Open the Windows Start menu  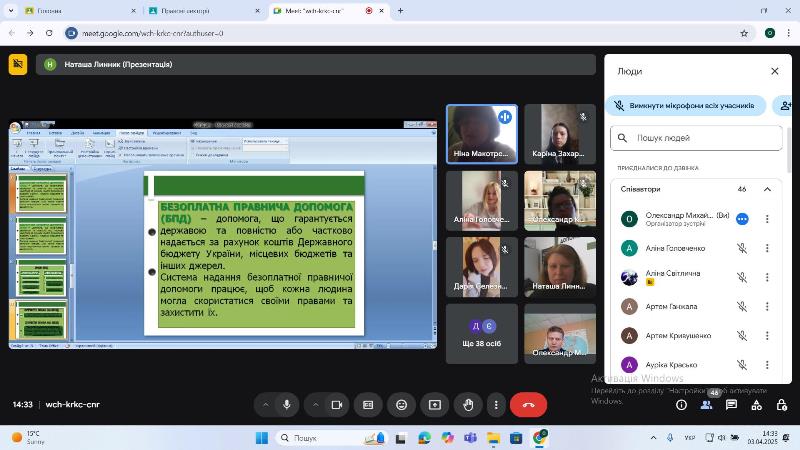point(262,438)
